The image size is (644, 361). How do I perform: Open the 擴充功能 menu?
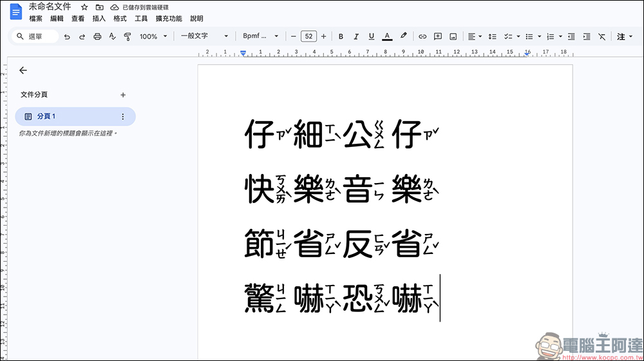coord(169,19)
